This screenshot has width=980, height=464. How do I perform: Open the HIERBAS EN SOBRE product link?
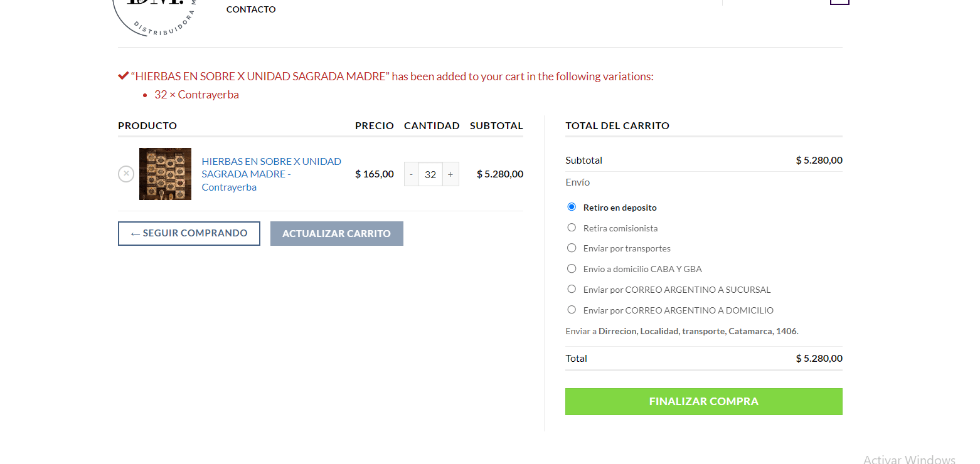pos(272,174)
